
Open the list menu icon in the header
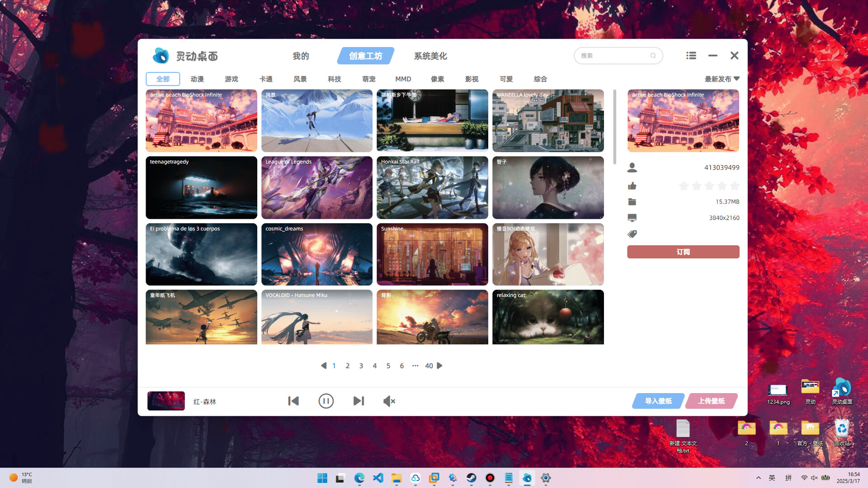point(691,56)
